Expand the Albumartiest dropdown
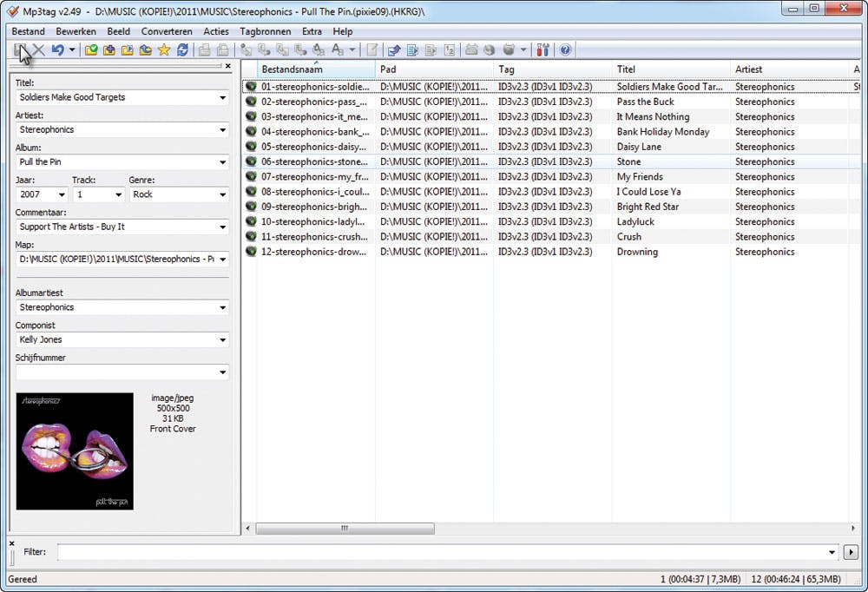This screenshot has height=592, width=868. coord(222,308)
